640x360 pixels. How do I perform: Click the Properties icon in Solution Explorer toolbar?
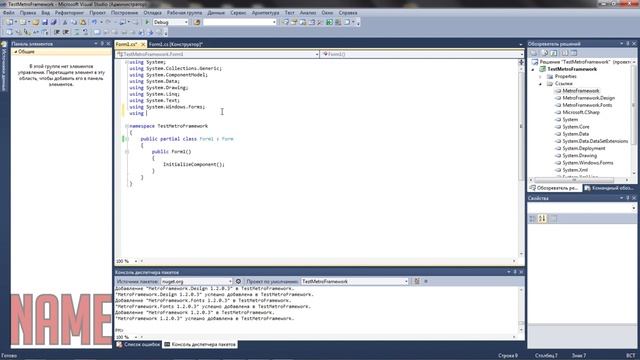tap(534, 53)
